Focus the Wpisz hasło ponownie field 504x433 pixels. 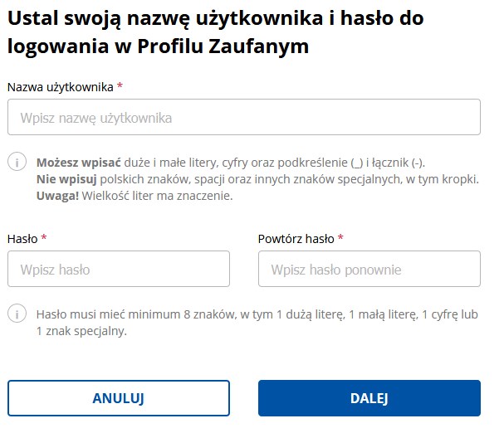click(369, 269)
